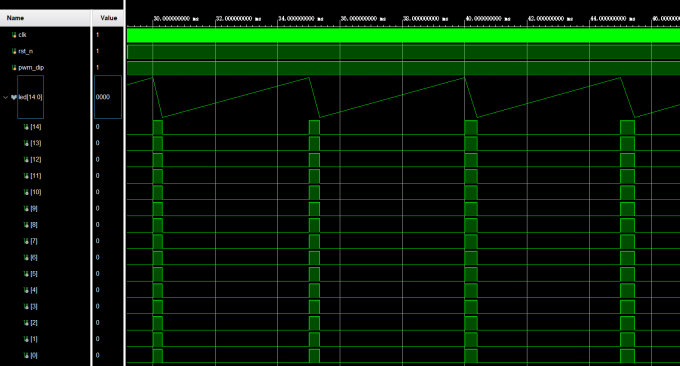This screenshot has height=366, width=680.
Task: Click the led [7] bit icon
Action: click(x=26, y=241)
